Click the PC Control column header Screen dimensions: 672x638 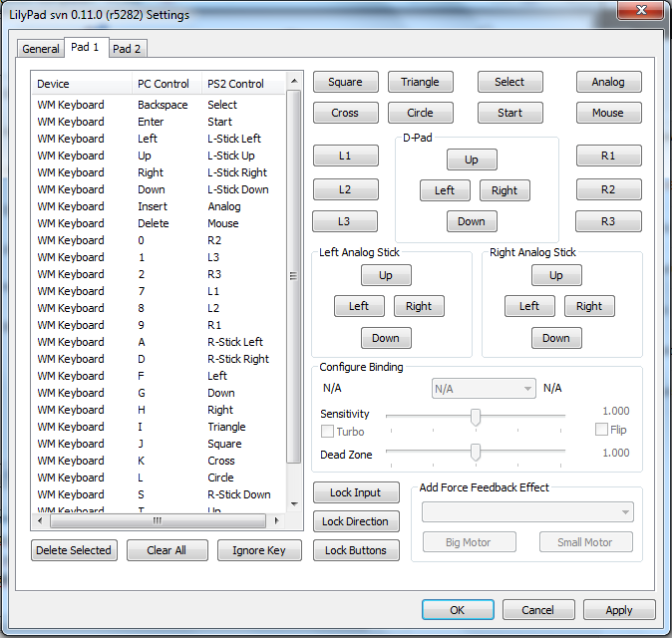click(x=167, y=84)
